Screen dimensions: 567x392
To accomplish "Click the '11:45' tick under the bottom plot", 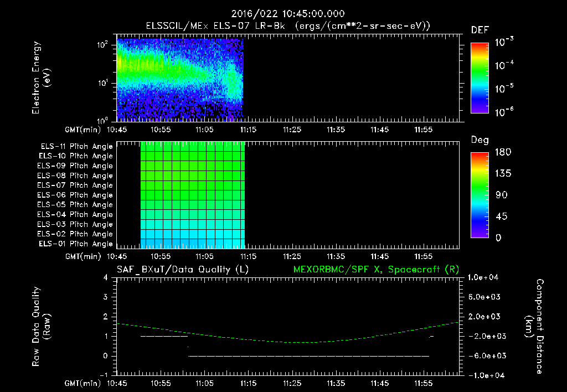I will click(379, 383).
